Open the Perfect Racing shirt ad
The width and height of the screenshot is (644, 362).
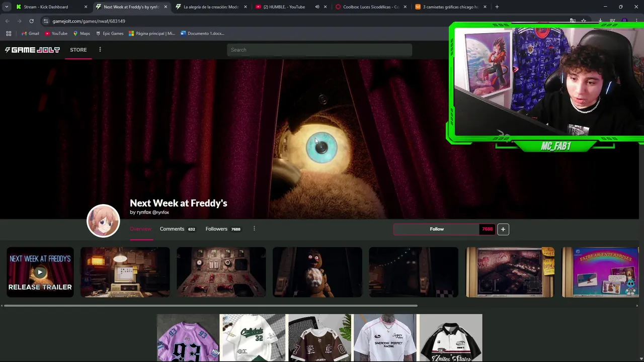[x=385, y=338]
